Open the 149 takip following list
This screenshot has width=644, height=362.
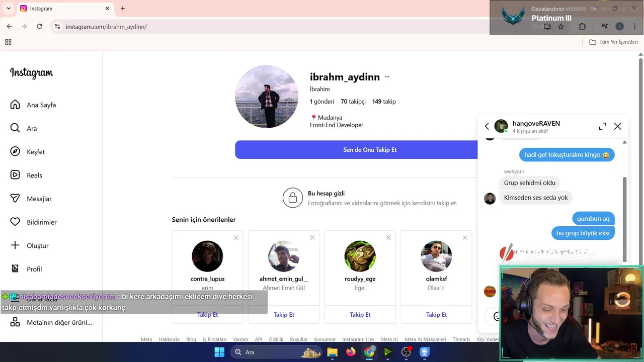(384, 102)
